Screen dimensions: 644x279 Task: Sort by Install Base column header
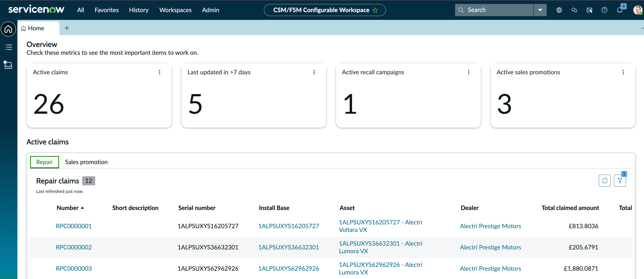[x=274, y=208]
